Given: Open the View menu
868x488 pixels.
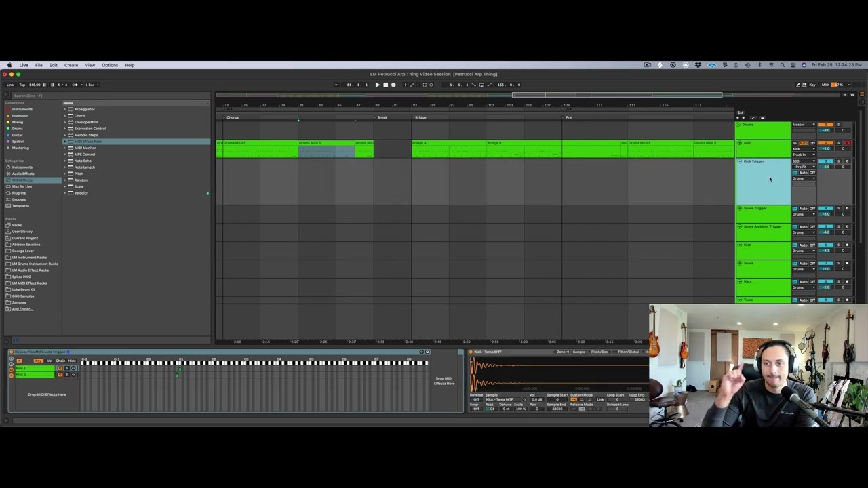Looking at the screenshot, I should pyautogui.click(x=90, y=65).
